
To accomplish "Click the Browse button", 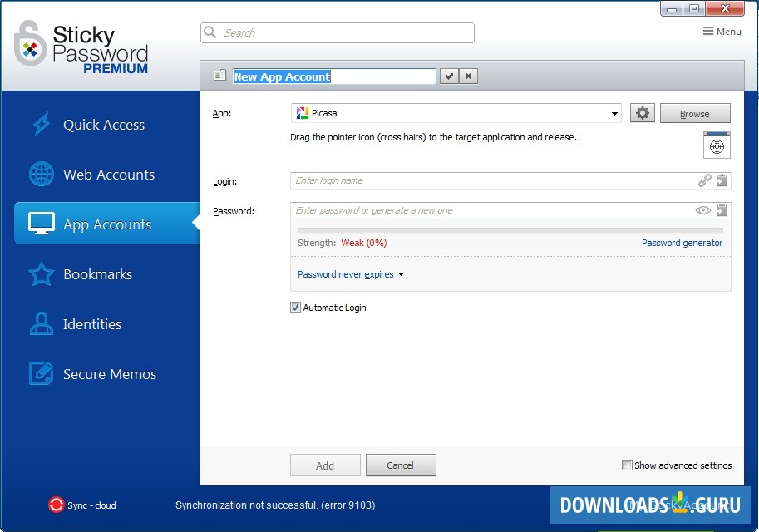I will click(695, 113).
